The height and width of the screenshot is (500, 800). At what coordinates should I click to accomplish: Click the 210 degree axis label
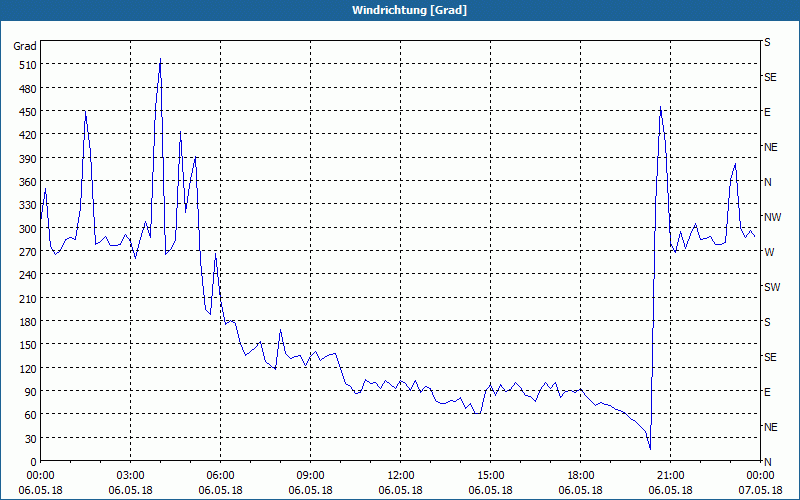pyautogui.click(x=28, y=298)
